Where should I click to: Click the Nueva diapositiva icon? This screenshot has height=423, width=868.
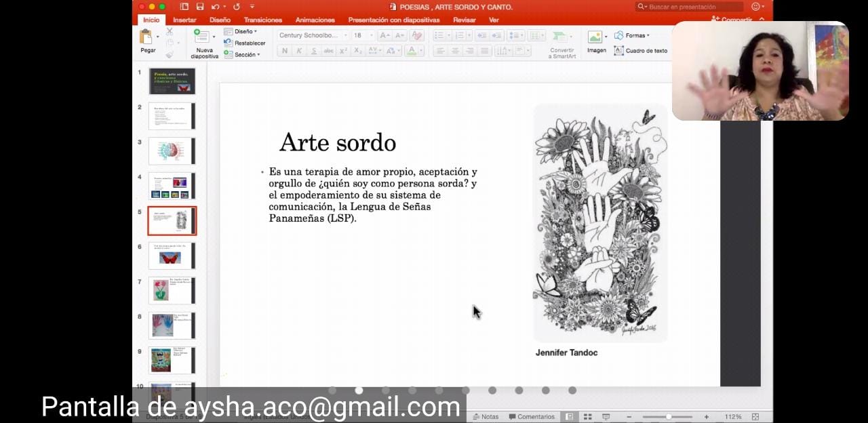[x=201, y=37]
